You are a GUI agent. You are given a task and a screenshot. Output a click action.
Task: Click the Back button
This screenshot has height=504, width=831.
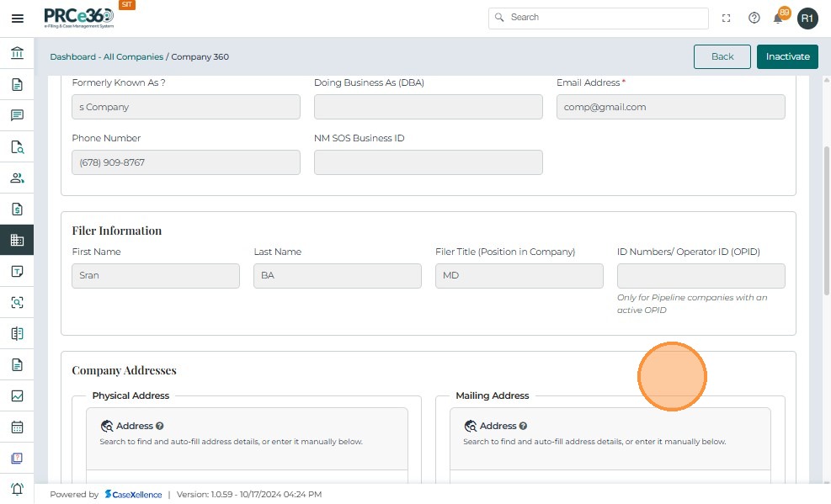pyautogui.click(x=722, y=56)
